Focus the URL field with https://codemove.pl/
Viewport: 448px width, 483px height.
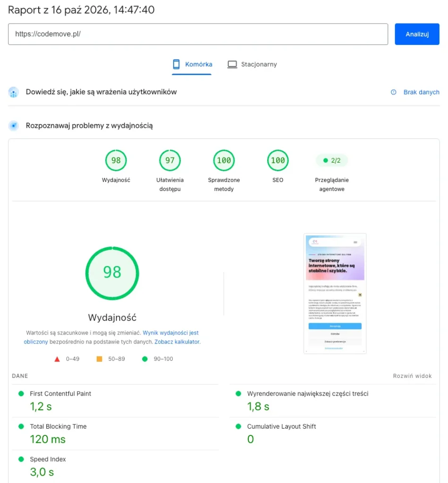point(198,34)
